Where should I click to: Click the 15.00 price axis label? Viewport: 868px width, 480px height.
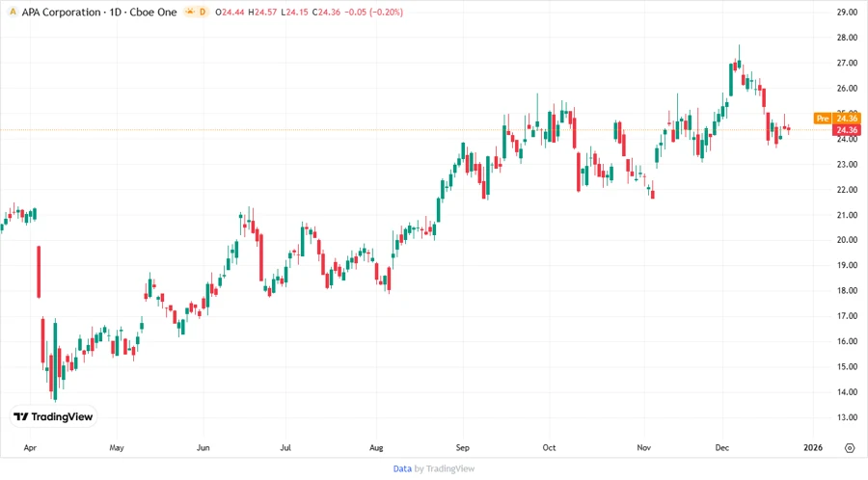click(x=847, y=366)
